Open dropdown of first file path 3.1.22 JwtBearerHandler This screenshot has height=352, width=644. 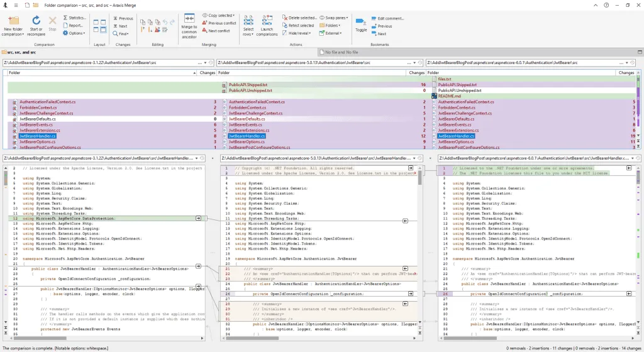197,158
